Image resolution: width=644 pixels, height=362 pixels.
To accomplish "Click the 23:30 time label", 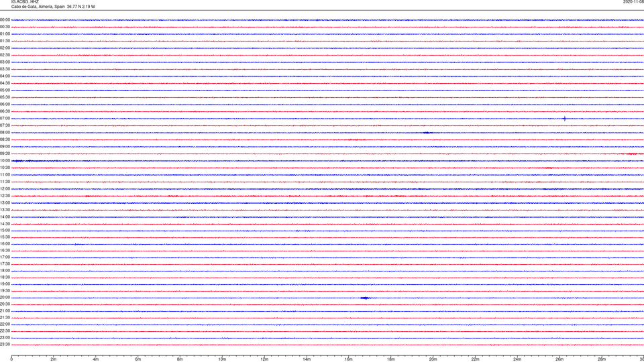I will coord(5,345).
